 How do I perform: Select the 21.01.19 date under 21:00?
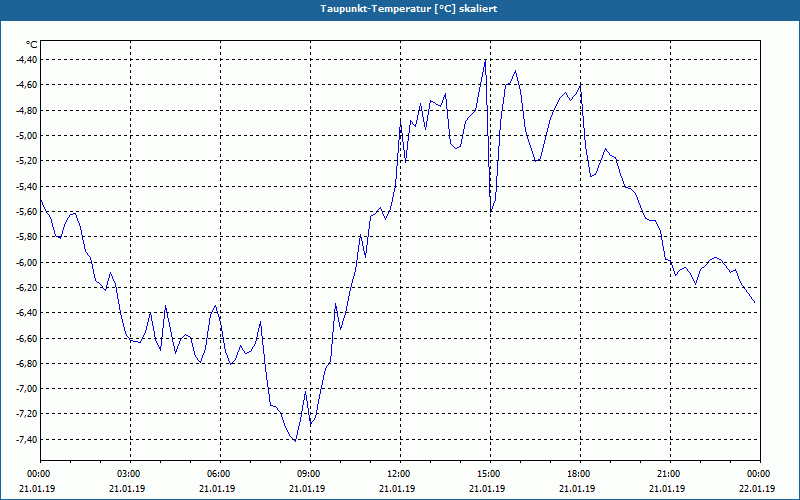pyautogui.click(x=667, y=488)
